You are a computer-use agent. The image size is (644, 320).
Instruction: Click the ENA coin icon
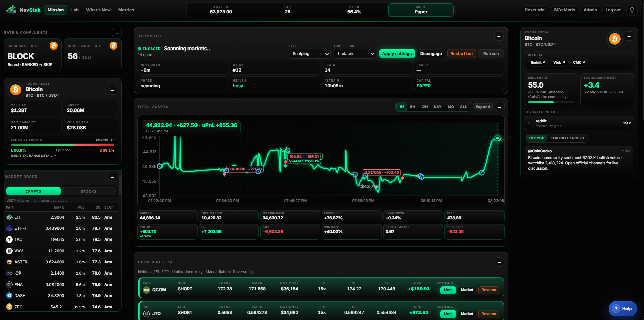(9, 285)
